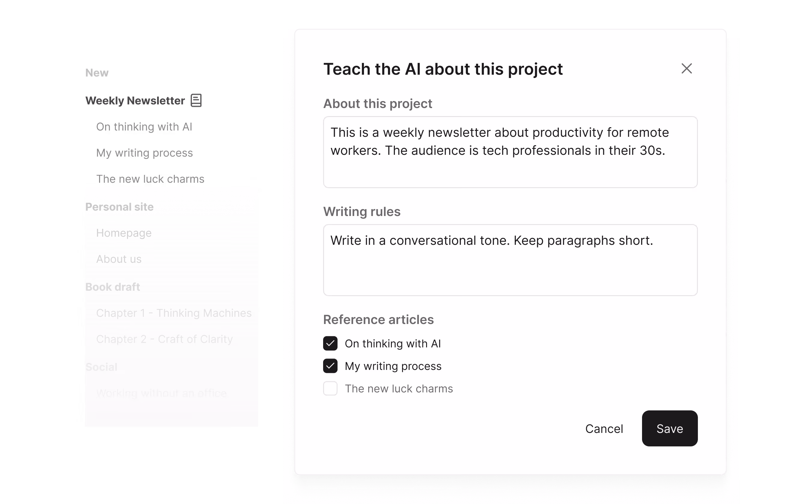Open Chapter 2 - Craft of Clarity
812x504 pixels.
[165, 339]
